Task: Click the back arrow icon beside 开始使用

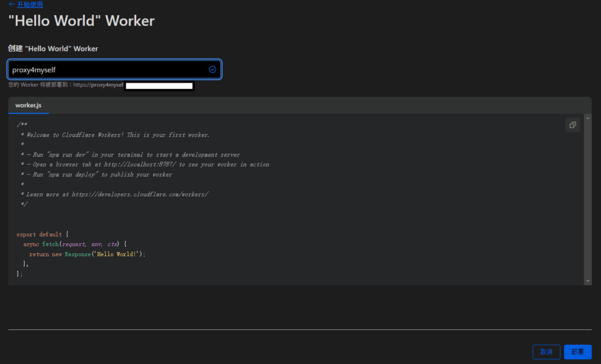Action: [11, 4]
